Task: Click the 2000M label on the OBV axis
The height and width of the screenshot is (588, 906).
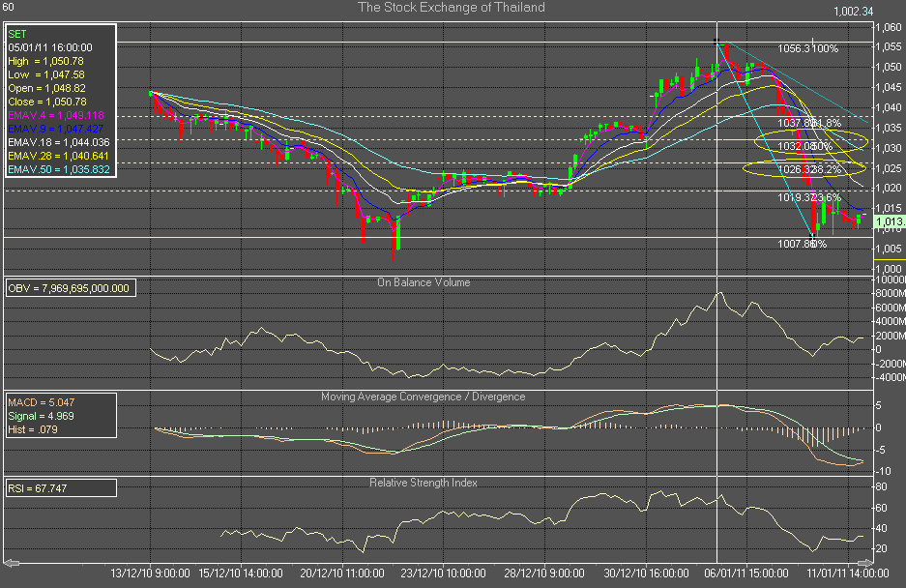Action: point(891,336)
